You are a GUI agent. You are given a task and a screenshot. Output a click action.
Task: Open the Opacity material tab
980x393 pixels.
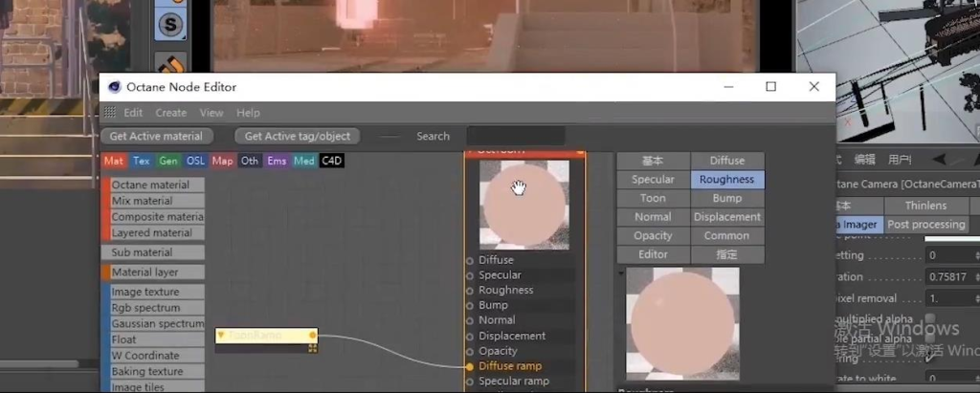(x=653, y=235)
